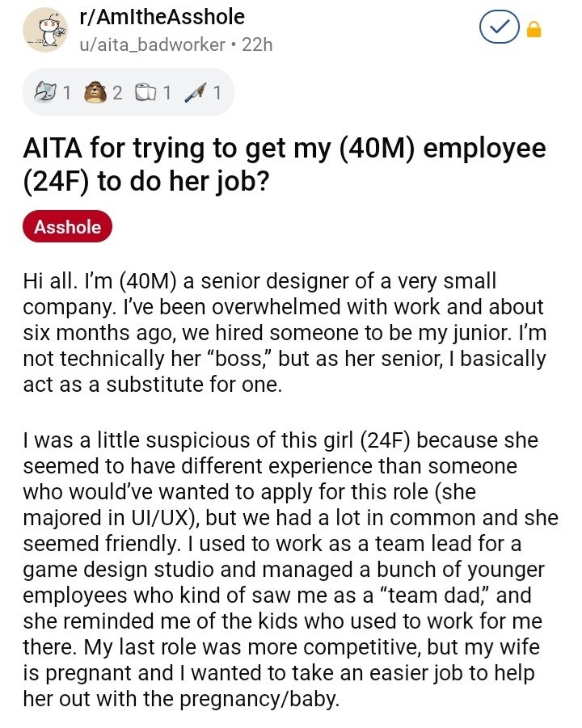Open the post title about employee (24F)
This screenshot has width=582, height=728.
[285, 164]
